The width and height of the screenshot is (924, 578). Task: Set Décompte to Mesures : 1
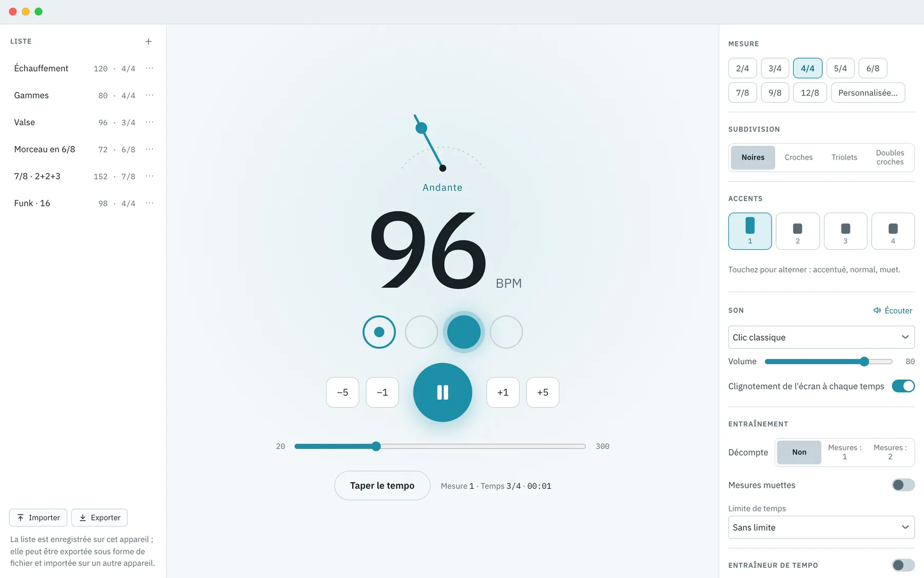(x=844, y=452)
